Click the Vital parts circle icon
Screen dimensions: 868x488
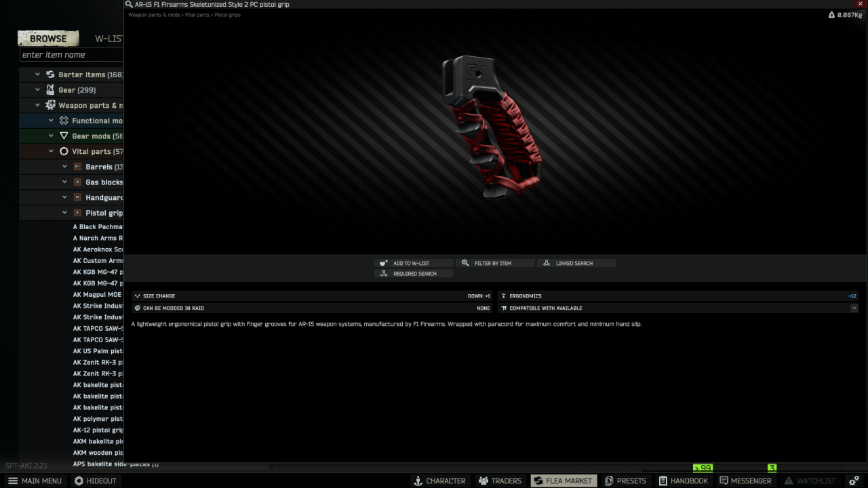point(64,151)
